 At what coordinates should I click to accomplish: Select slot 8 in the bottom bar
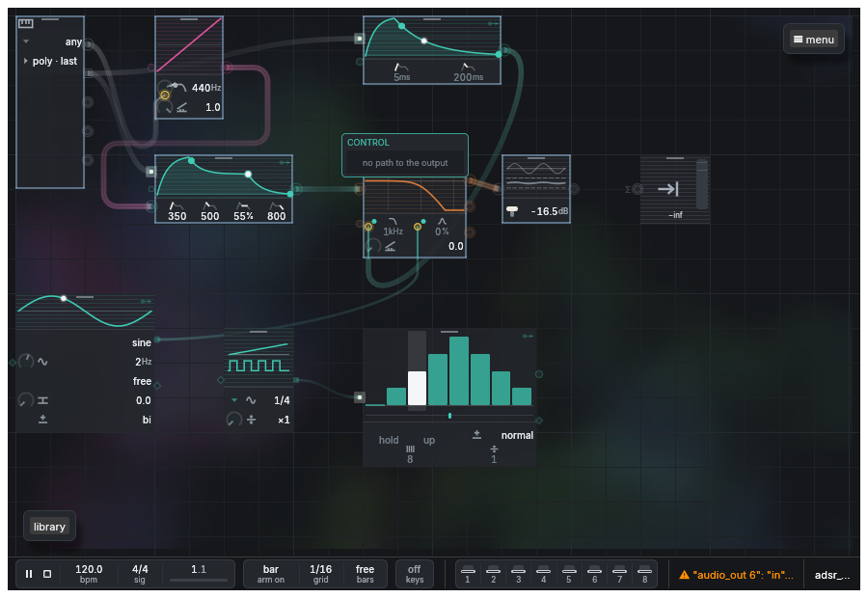tap(644, 574)
